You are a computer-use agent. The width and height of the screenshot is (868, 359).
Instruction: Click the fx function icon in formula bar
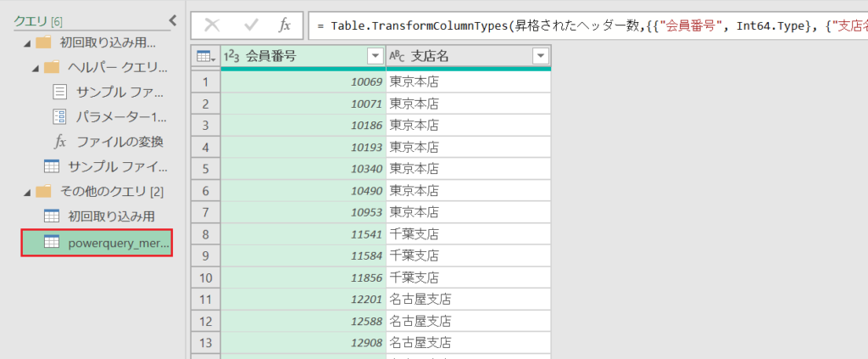point(285,25)
